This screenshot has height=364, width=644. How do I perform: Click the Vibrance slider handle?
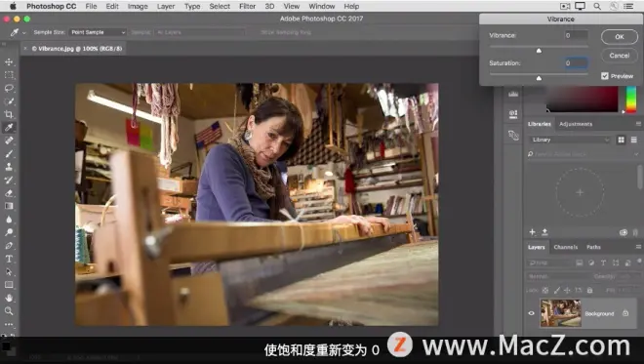click(x=539, y=51)
